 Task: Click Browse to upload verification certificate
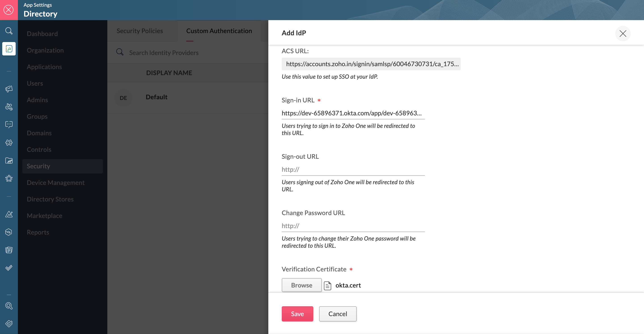(301, 285)
